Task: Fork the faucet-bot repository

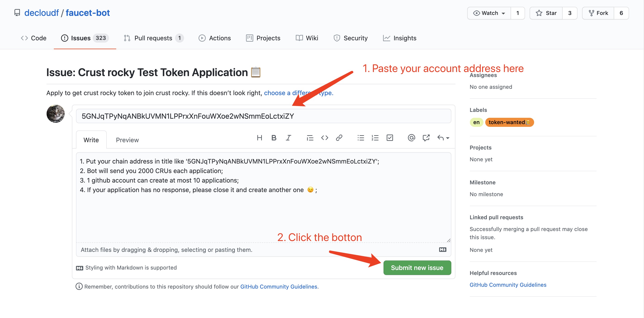Action: tap(598, 13)
